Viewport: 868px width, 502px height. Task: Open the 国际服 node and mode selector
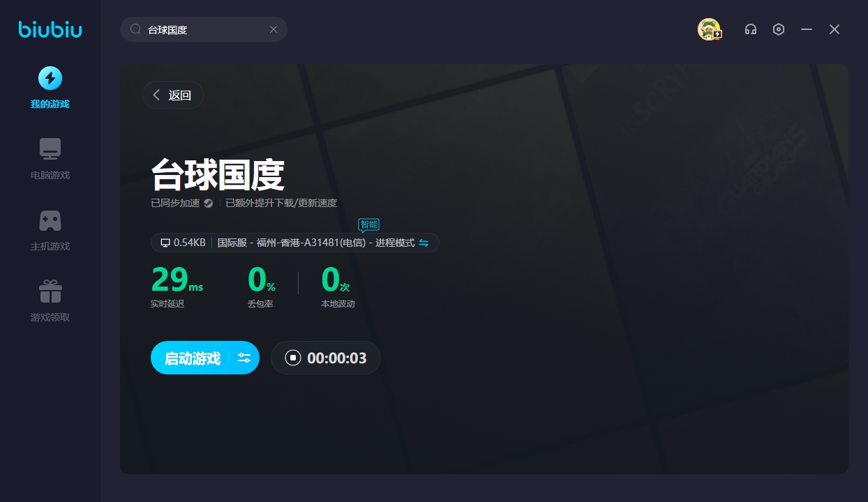[315, 243]
